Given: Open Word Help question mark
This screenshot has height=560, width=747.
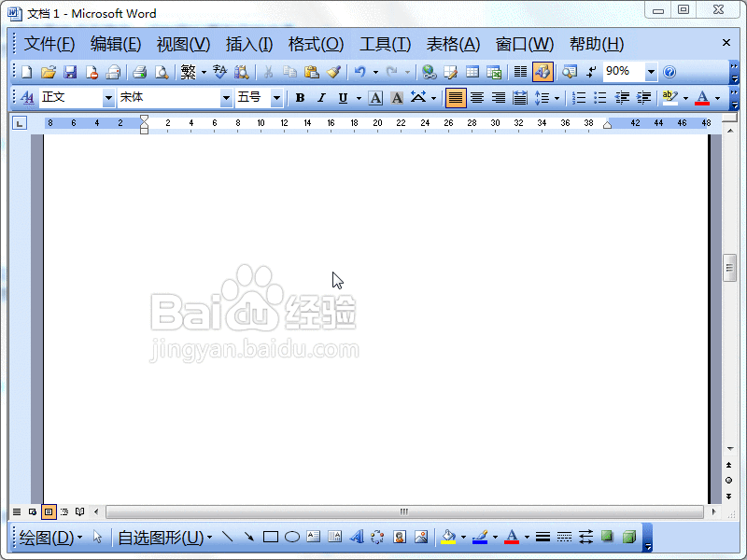Looking at the screenshot, I should (x=669, y=72).
